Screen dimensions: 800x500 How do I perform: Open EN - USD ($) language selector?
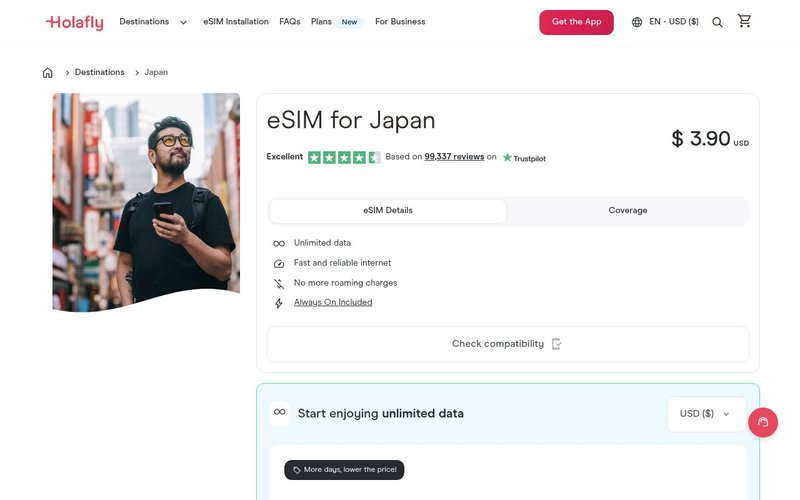(x=673, y=21)
